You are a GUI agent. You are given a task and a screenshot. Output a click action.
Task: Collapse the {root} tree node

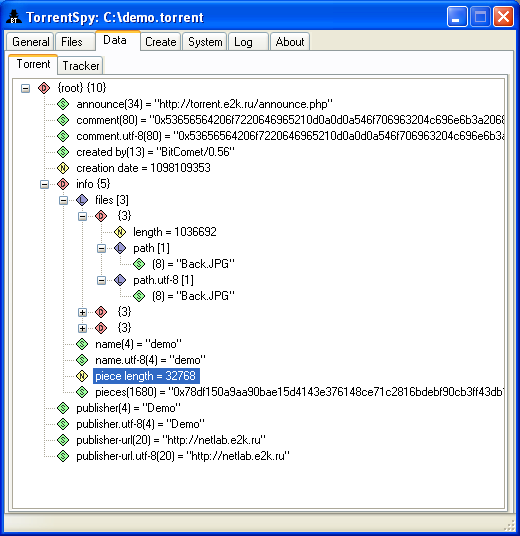point(25,89)
